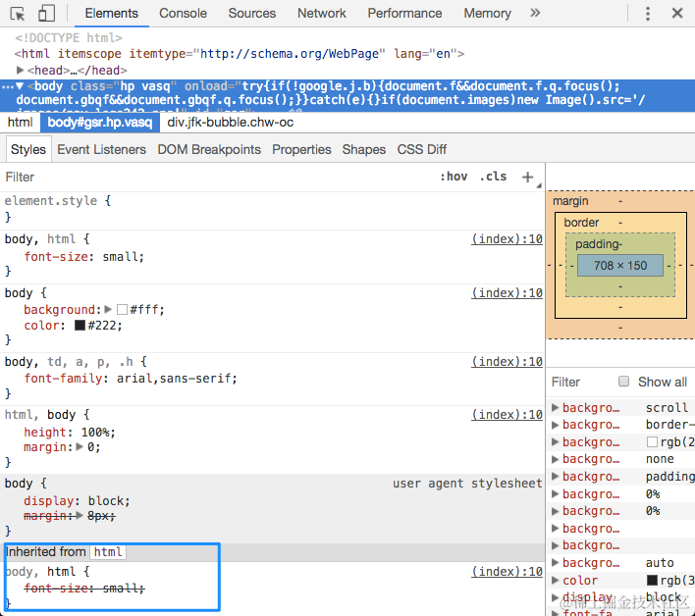Expand the head element node
The image size is (695, 616).
[x=20, y=70]
